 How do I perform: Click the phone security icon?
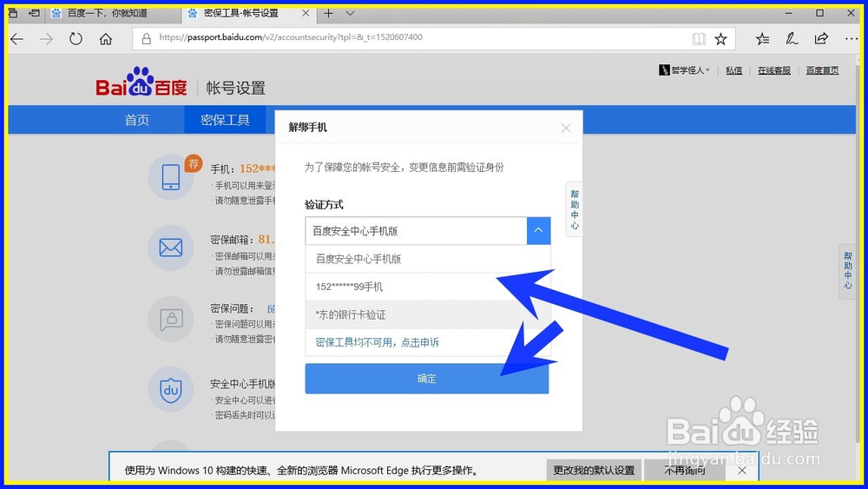tap(170, 177)
